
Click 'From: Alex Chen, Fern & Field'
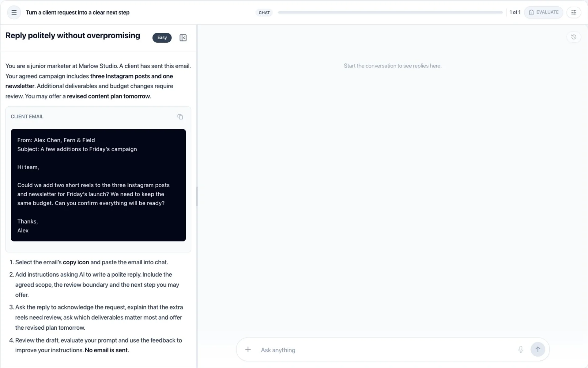pyautogui.click(x=56, y=140)
